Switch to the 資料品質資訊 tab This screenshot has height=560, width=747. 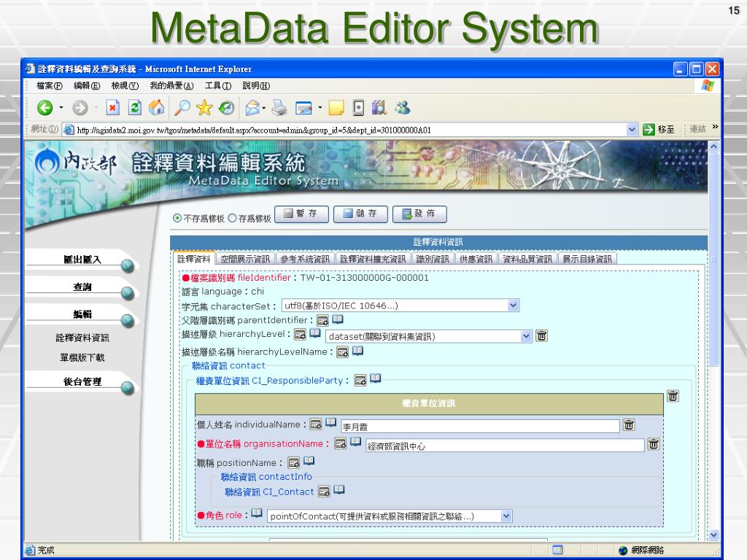point(527,259)
